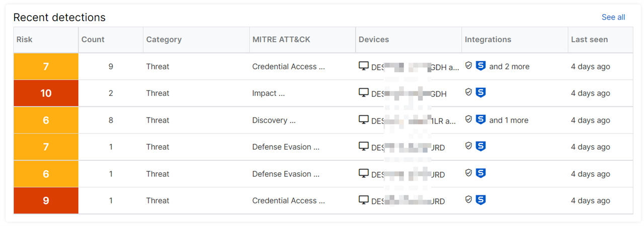Click the outlined shield icon in the first row
Viewport: 644px width, 226px height.
click(x=468, y=66)
